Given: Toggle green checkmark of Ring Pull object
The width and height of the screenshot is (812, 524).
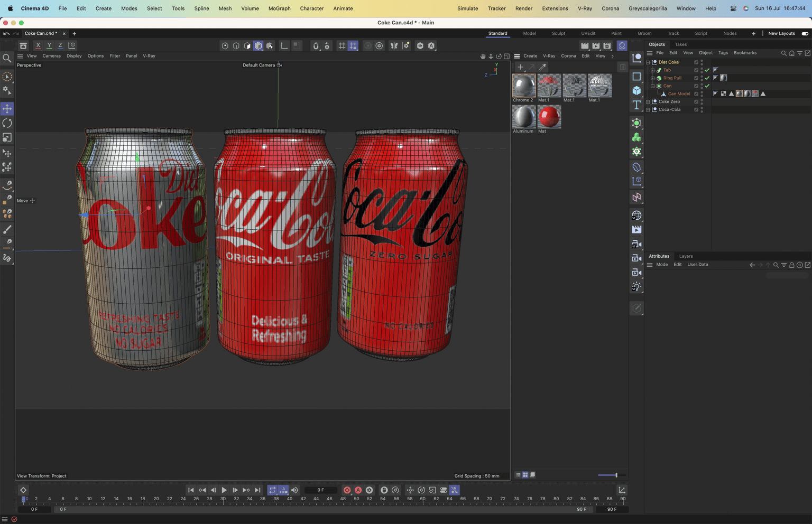Looking at the screenshot, I should [707, 78].
